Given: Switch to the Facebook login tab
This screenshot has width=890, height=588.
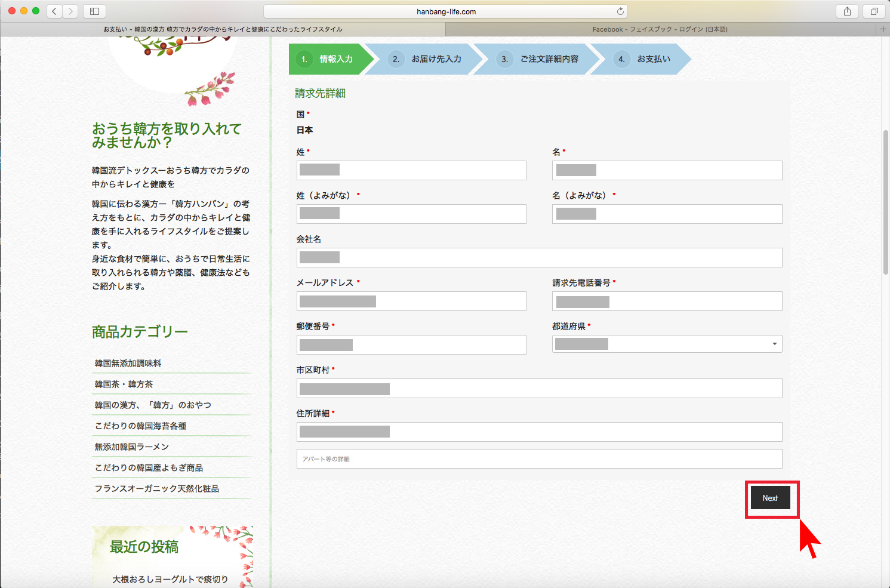Looking at the screenshot, I should (x=660, y=29).
